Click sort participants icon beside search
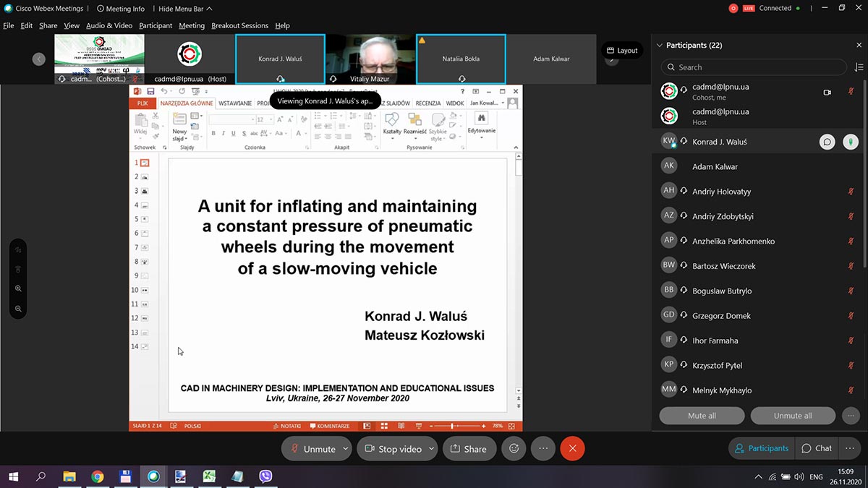This screenshot has width=868, height=488. 859,67
